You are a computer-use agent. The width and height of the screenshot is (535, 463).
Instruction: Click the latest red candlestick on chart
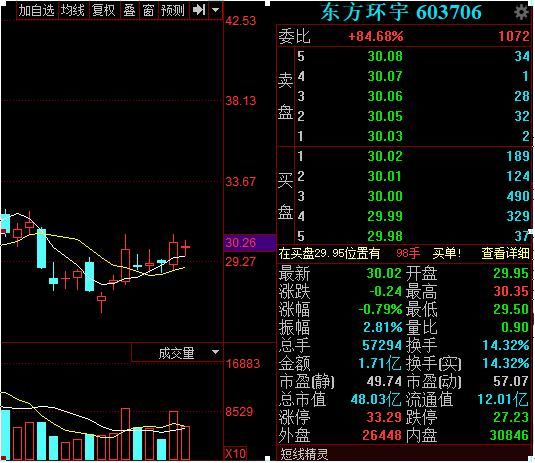tap(185, 247)
